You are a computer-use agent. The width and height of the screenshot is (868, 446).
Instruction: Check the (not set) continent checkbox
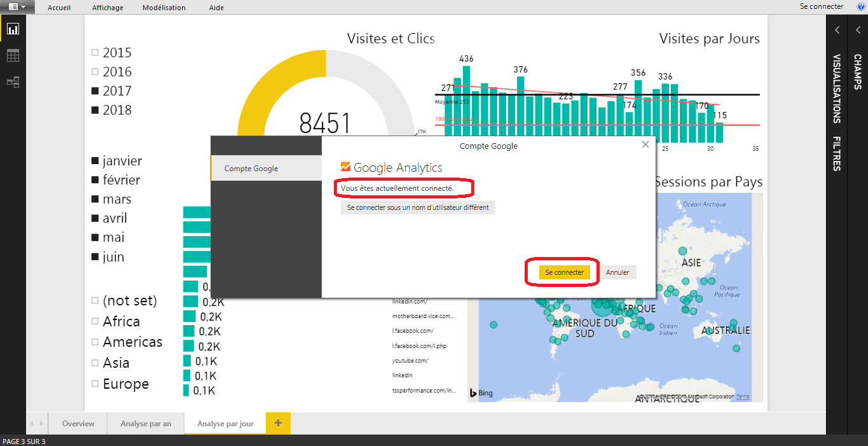(95, 300)
